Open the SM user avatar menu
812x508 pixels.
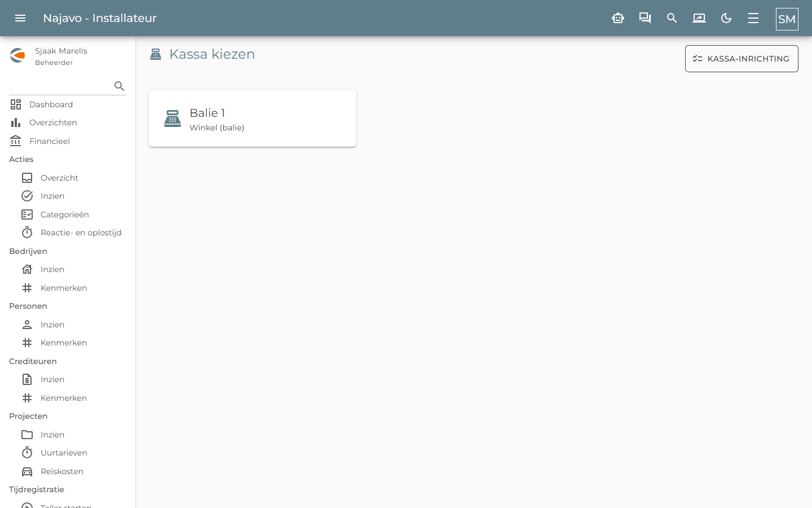[x=787, y=19]
